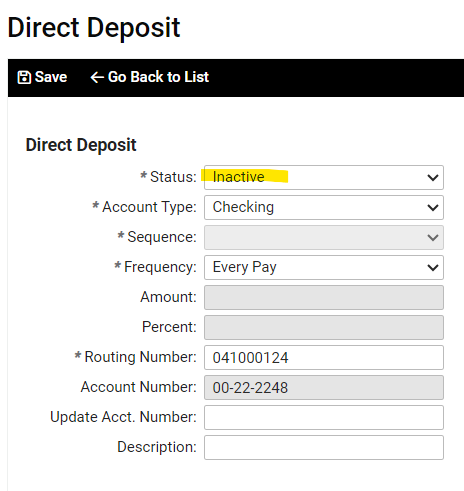Click the Save button label
The height and width of the screenshot is (491, 464).
tap(51, 77)
